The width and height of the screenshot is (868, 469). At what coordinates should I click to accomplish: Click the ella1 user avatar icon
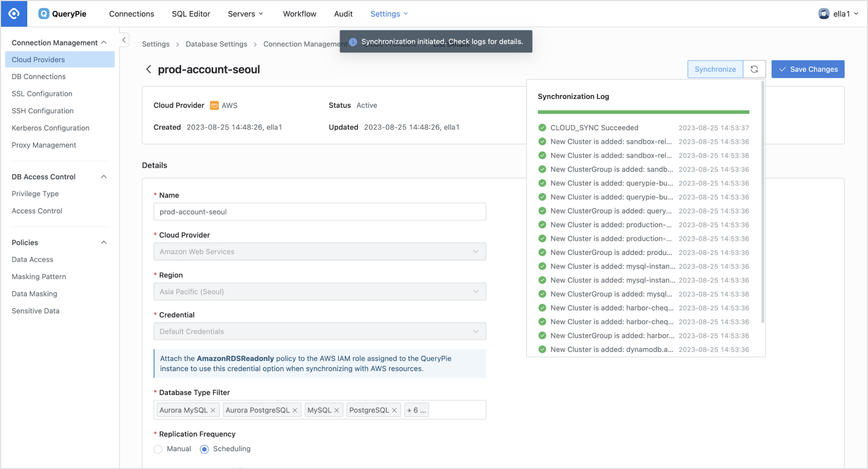[824, 14]
